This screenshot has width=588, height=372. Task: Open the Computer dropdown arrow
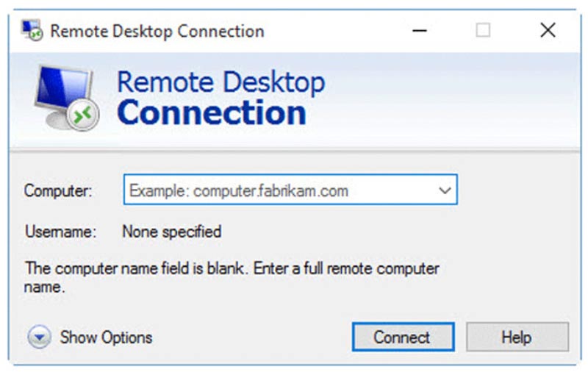(x=444, y=190)
